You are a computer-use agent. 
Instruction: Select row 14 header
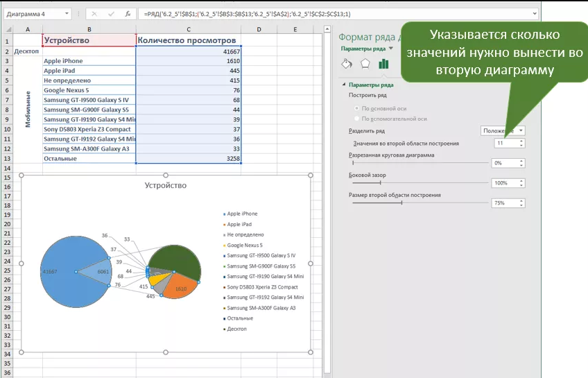[7, 168]
